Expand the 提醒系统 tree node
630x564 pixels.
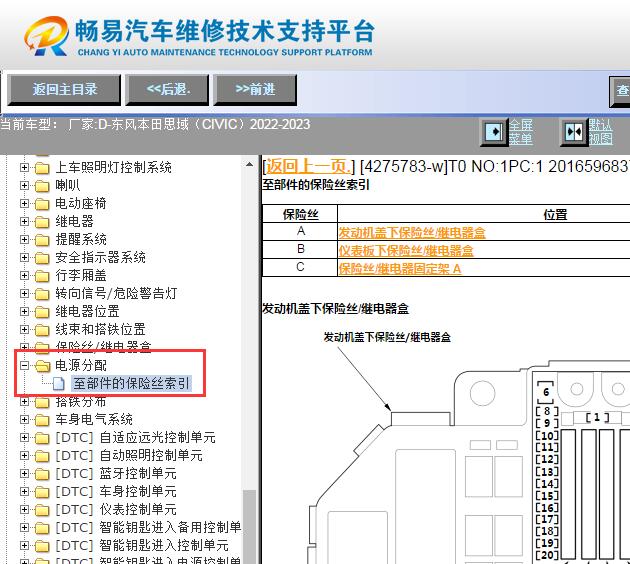click(x=25, y=239)
